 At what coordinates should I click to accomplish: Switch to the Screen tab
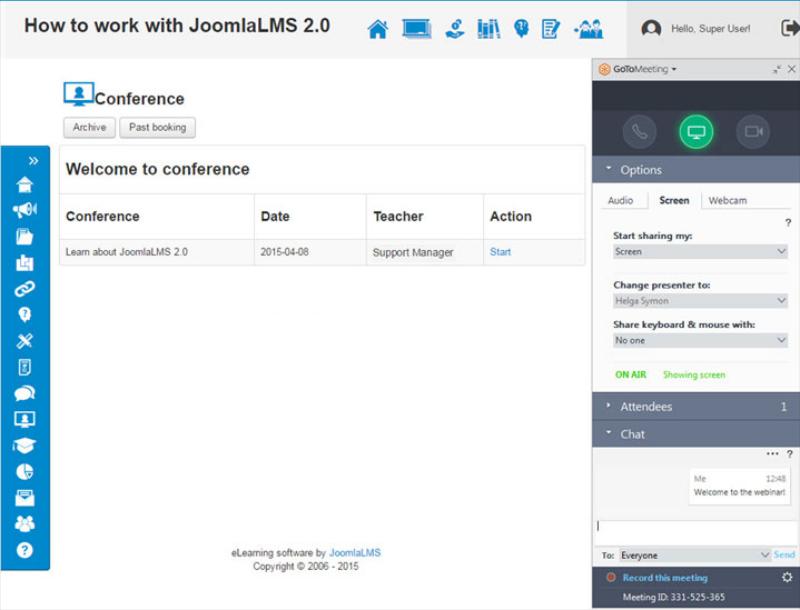[674, 200]
